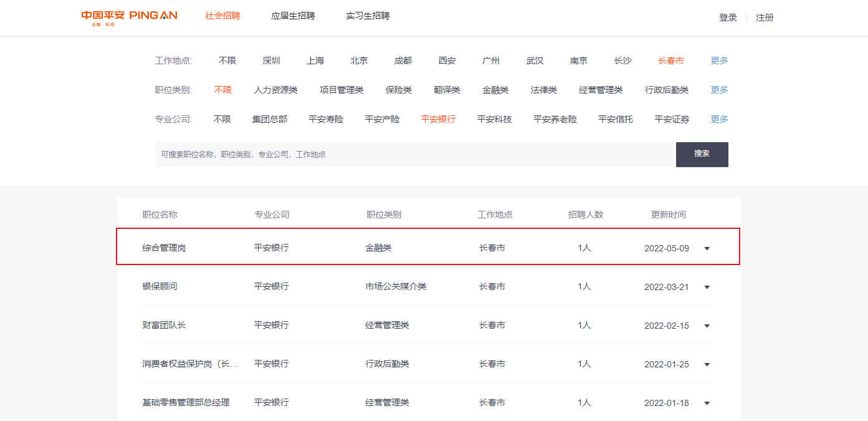Viewport: 868px width, 421px height.
Task: Expand the 财富团队长 row arrow
Action: [x=707, y=326]
